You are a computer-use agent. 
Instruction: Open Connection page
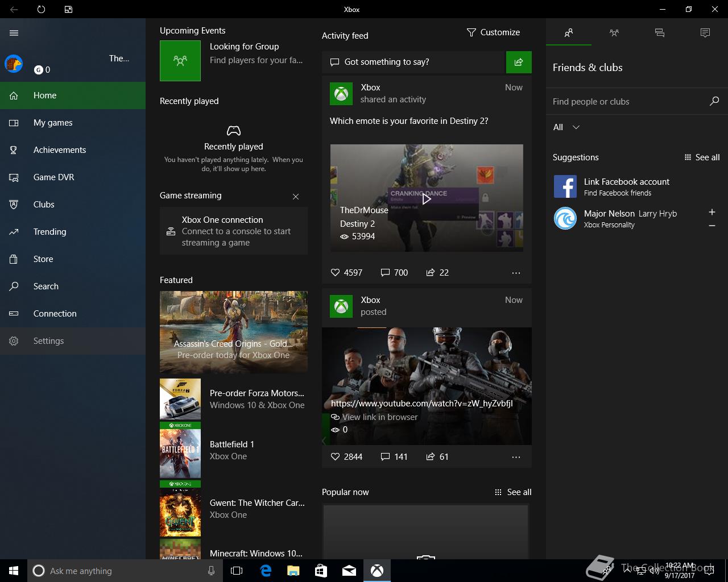(73, 314)
